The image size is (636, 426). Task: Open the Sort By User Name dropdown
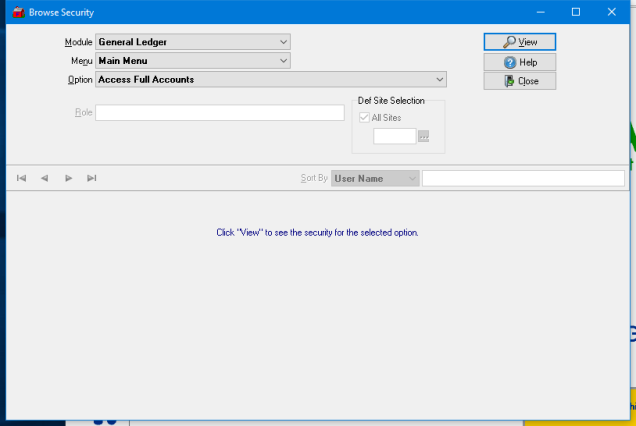411,178
